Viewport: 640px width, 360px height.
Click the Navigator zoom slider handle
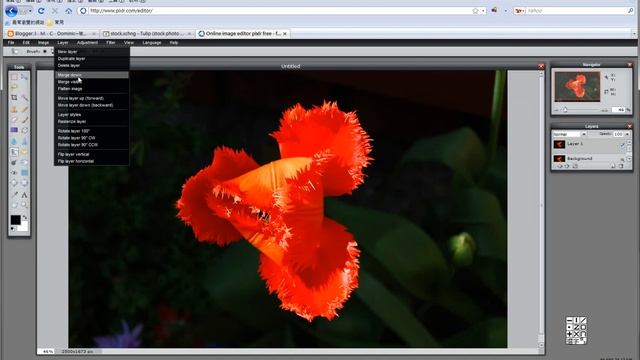tap(565, 110)
